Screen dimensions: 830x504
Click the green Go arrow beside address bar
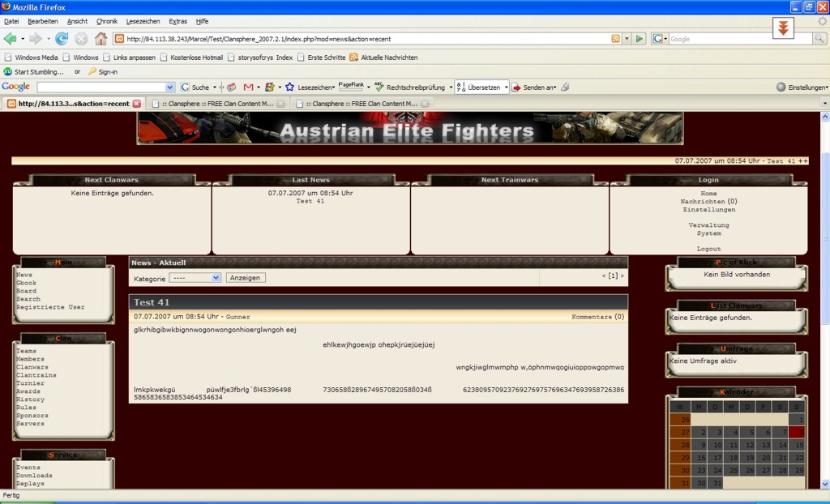[640, 39]
